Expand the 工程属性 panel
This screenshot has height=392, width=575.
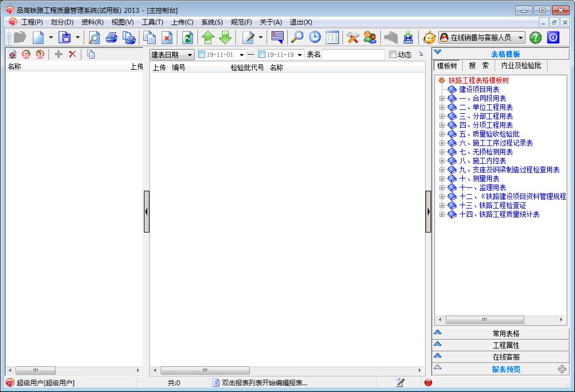pyautogui.click(x=501, y=345)
